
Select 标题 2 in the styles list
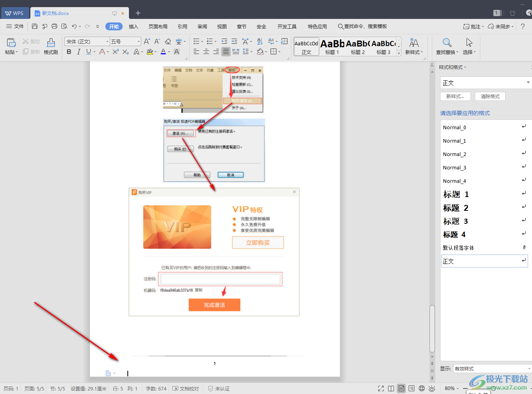coord(484,208)
